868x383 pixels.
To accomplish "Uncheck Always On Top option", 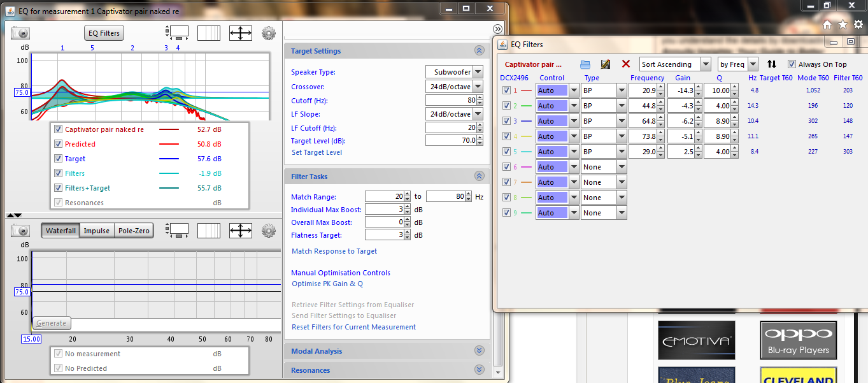I will 792,64.
